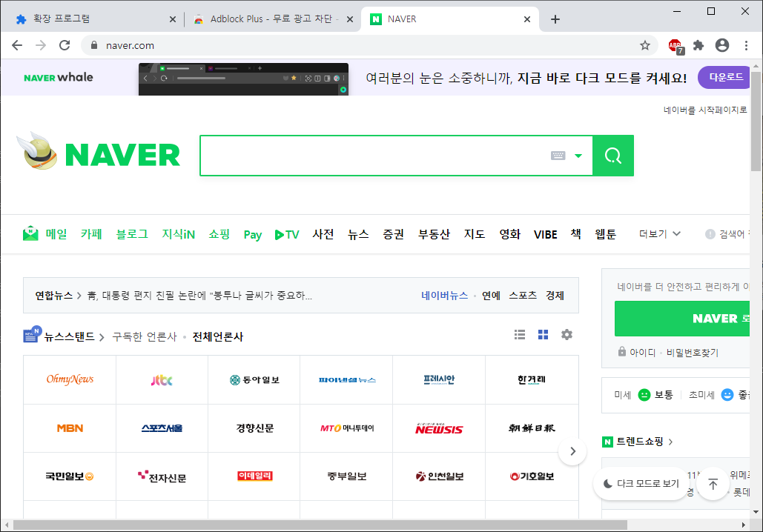Open Naver TV link

click(287, 234)
